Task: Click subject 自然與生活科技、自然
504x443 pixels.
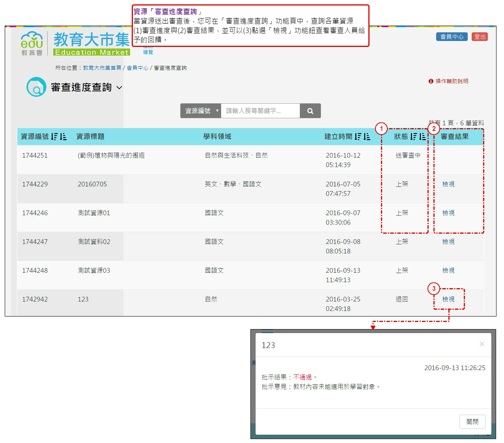Action: tap(236, 155)
